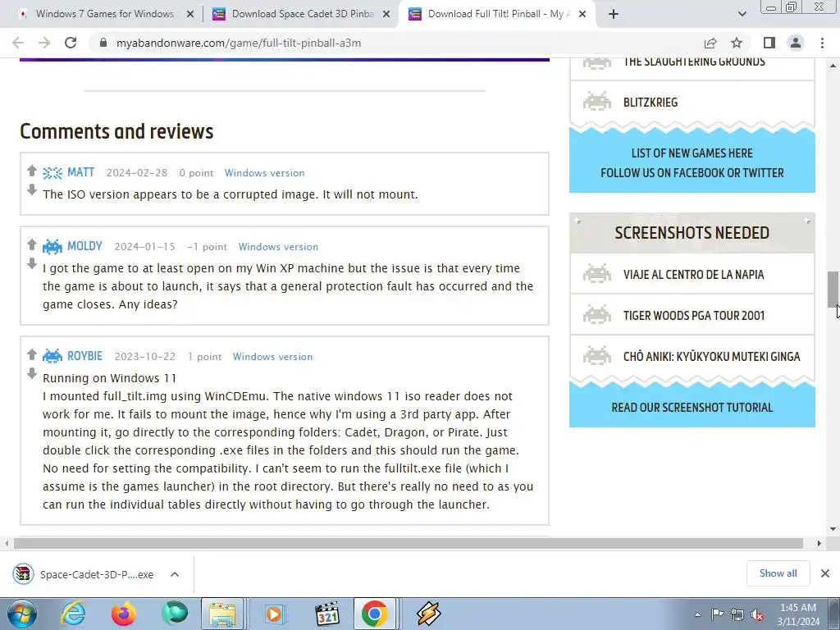Open The Slaughtering Grounds game link
This screenshot has width=840, height=630.
[694, 62]
